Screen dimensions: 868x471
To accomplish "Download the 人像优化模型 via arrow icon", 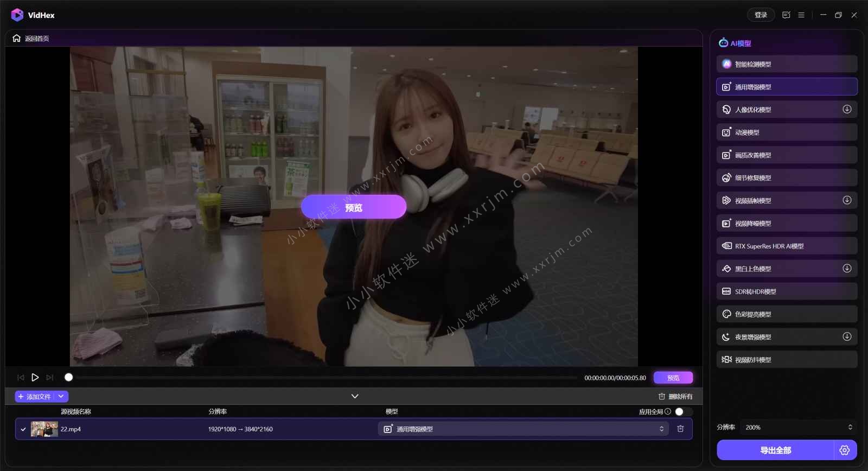I will coord(847,110).
